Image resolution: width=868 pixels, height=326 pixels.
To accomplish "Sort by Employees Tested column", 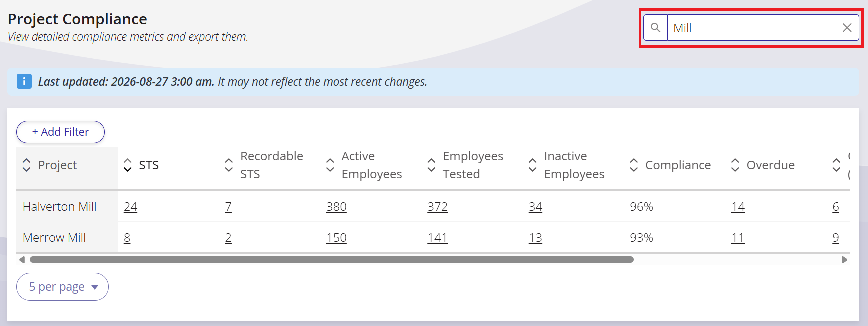I will coord(431,165).
